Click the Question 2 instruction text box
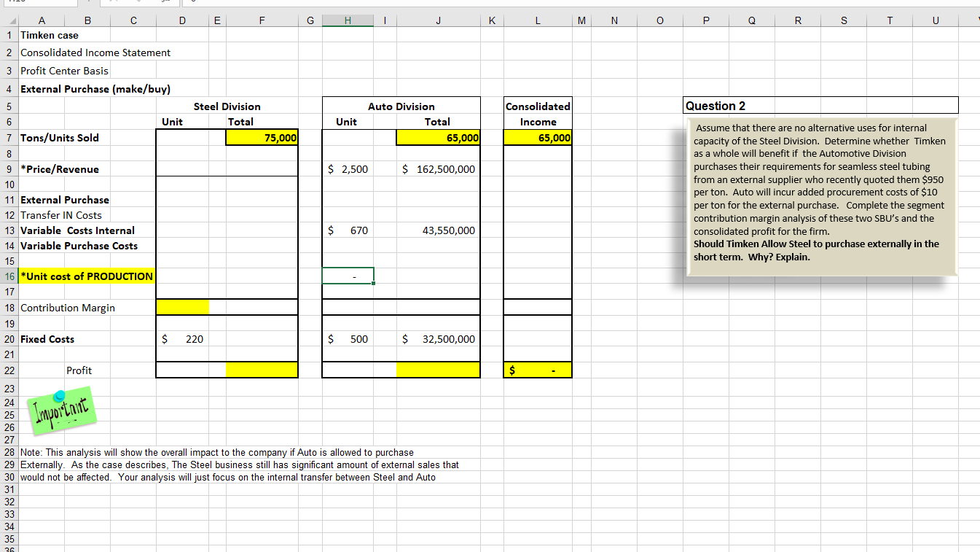This screenshot has width=980, height=552. [823, 197]
